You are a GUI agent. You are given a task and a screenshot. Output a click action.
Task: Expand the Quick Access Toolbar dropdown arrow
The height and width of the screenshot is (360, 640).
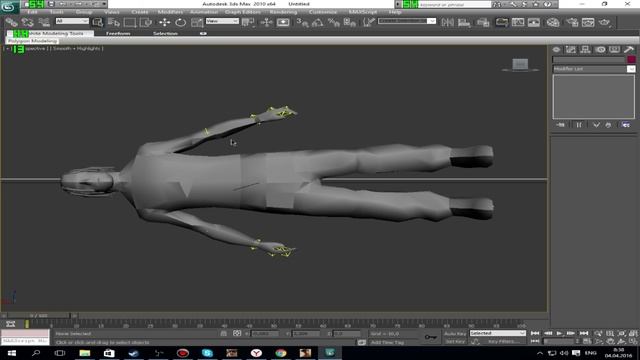(104, 4)
